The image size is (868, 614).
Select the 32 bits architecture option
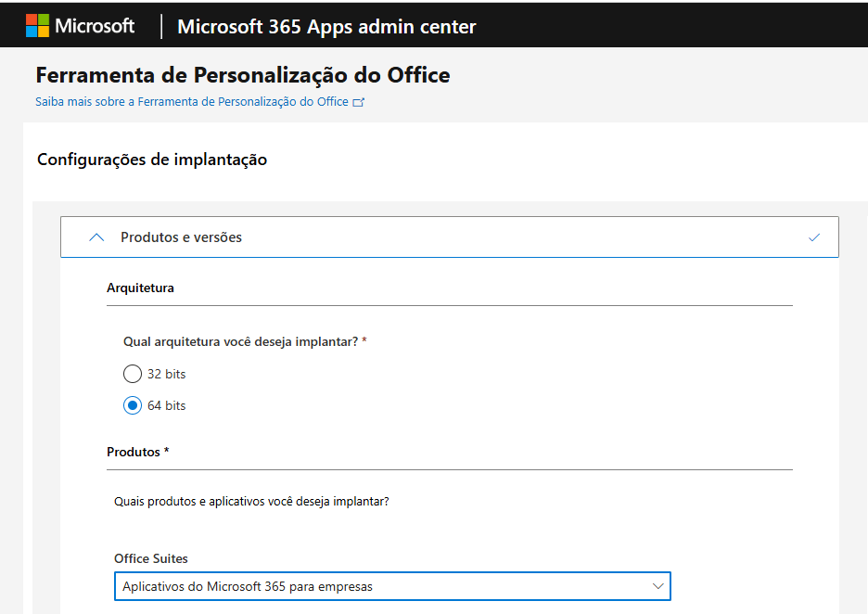[131, 374]
